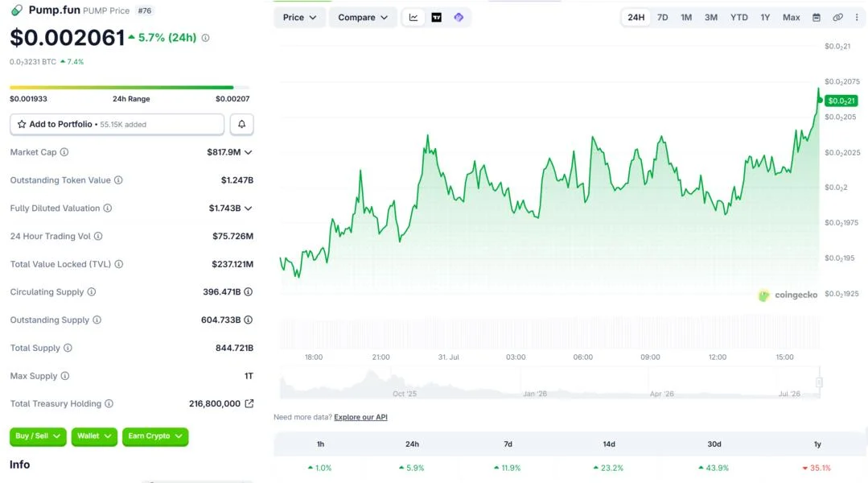Select the 7D time range tab

(662, 17)
